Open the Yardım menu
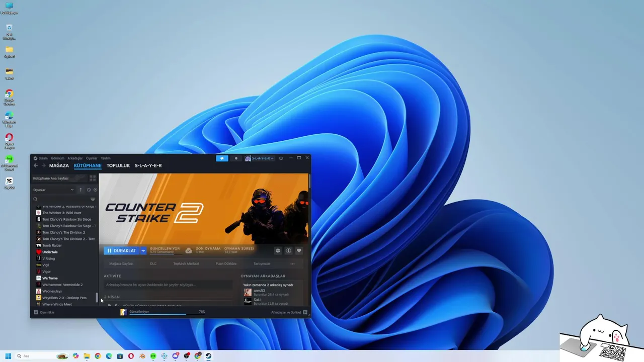This screenshot has width=644, height=362. pyautogui.click(x=105, y=158)
